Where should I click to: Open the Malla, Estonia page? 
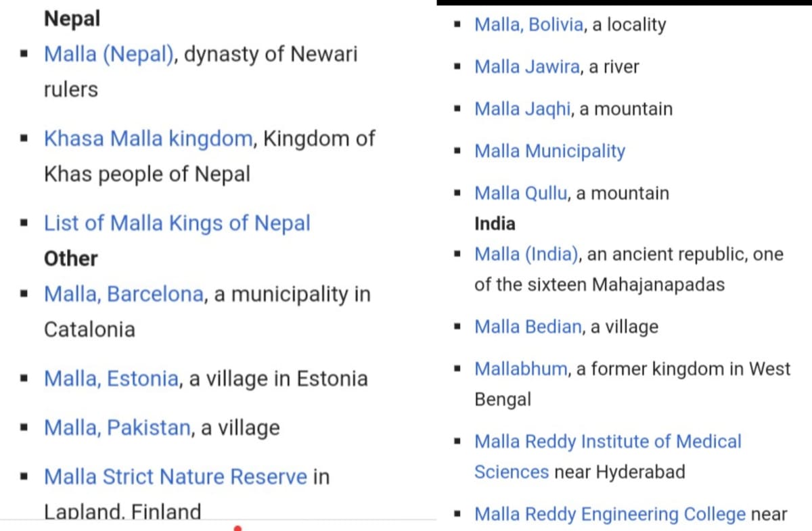[112, 379]
